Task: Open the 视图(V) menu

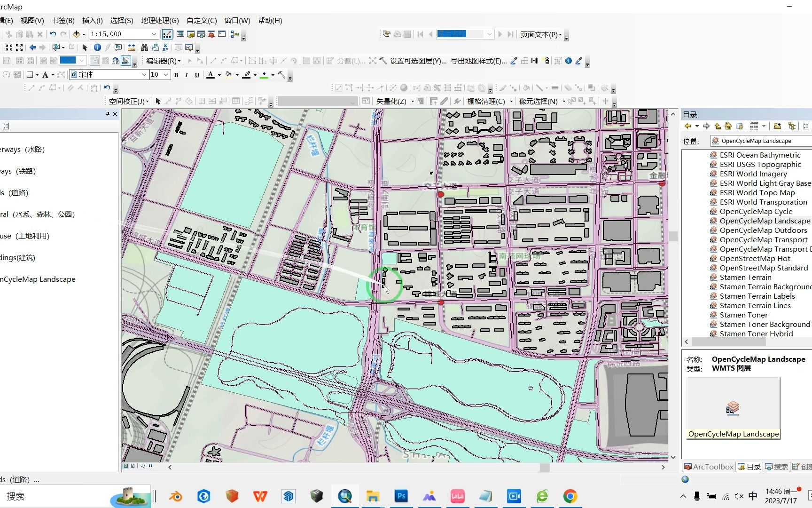Action: click(x=32, y=21)
